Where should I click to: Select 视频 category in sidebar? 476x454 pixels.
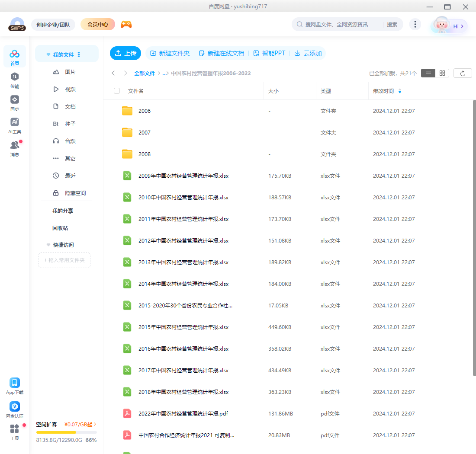click(64, 89)
